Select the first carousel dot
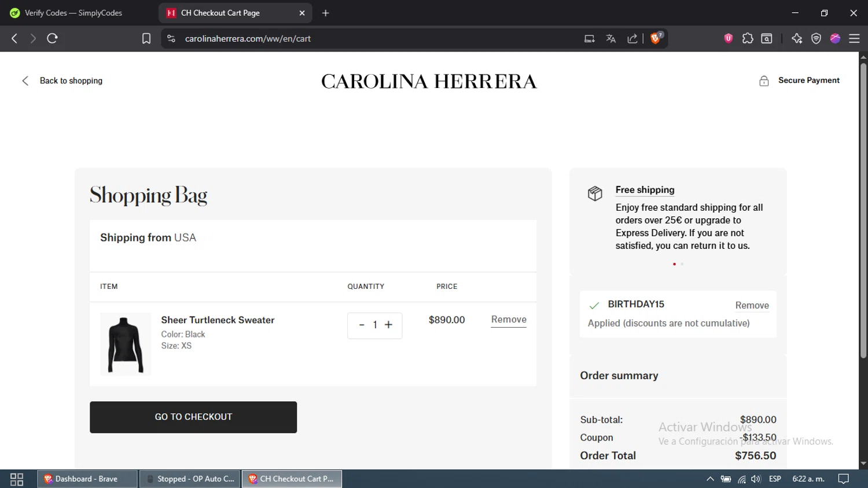The width and height of the screenshot is (868, 488). (x=674, y=264)
